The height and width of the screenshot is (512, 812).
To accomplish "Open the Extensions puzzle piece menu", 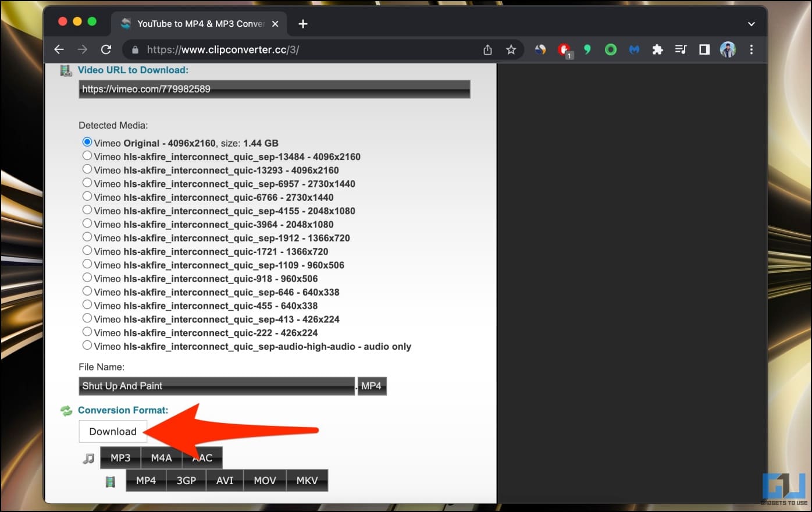I will (x=657, y=50).
